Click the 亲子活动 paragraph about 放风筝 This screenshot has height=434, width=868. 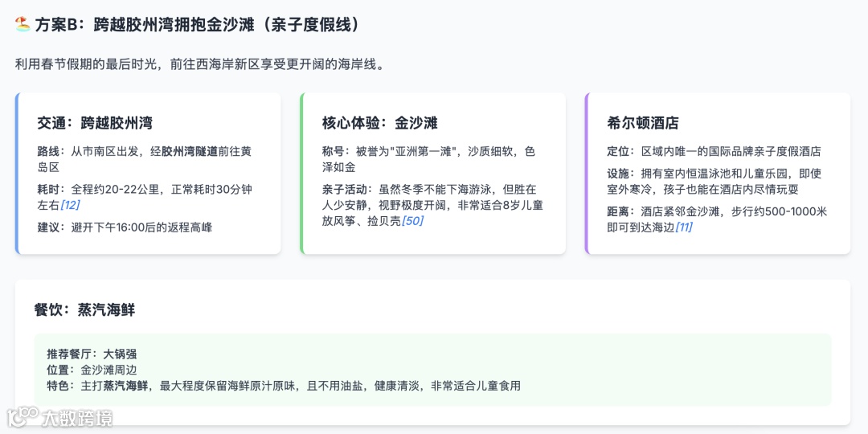pyautogui.click(x=432, y=206)
